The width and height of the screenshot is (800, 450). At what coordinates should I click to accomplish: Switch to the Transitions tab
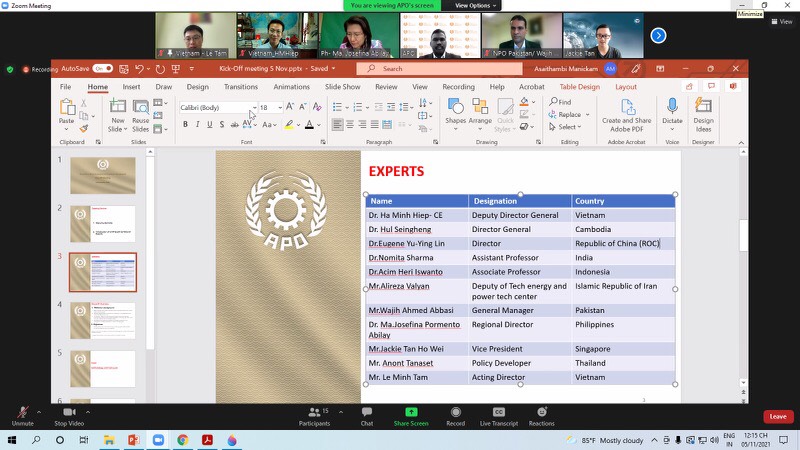coord(241,87)
